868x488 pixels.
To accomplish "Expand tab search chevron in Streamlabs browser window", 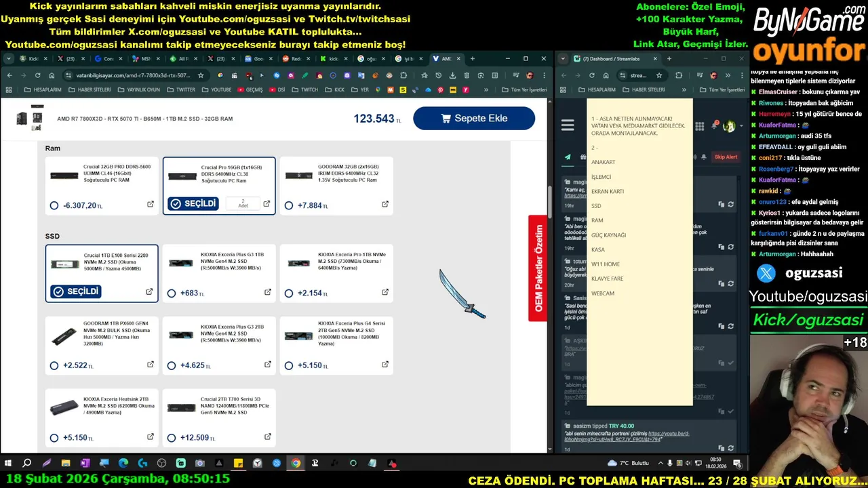I will click(x=564, y=58).
